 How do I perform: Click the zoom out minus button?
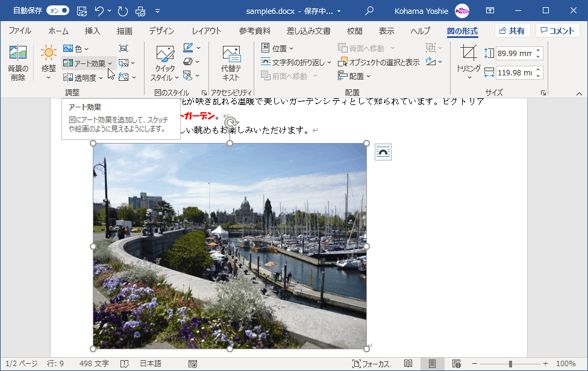474,364
